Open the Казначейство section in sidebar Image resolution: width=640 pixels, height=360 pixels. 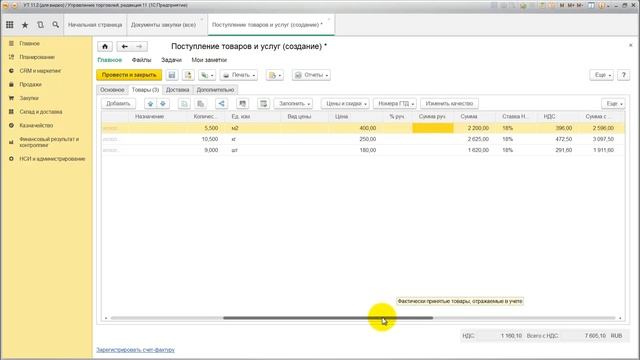pyautogui.click(x=36, y=125)
